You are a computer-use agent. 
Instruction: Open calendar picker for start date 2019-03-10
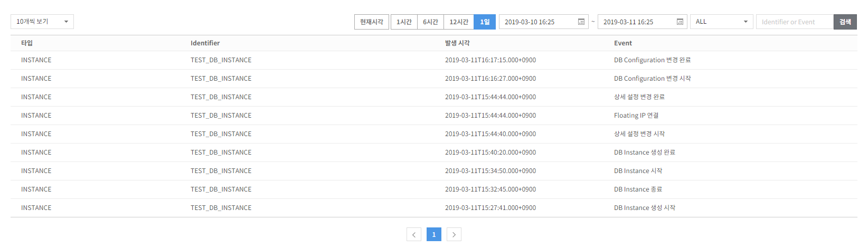click(x=581, y=22)
